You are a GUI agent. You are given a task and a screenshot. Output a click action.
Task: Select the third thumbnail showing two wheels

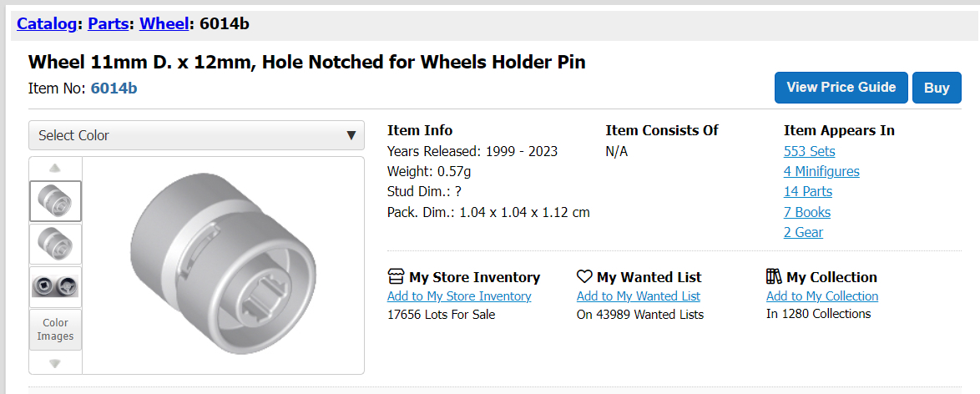click(56, 286)
